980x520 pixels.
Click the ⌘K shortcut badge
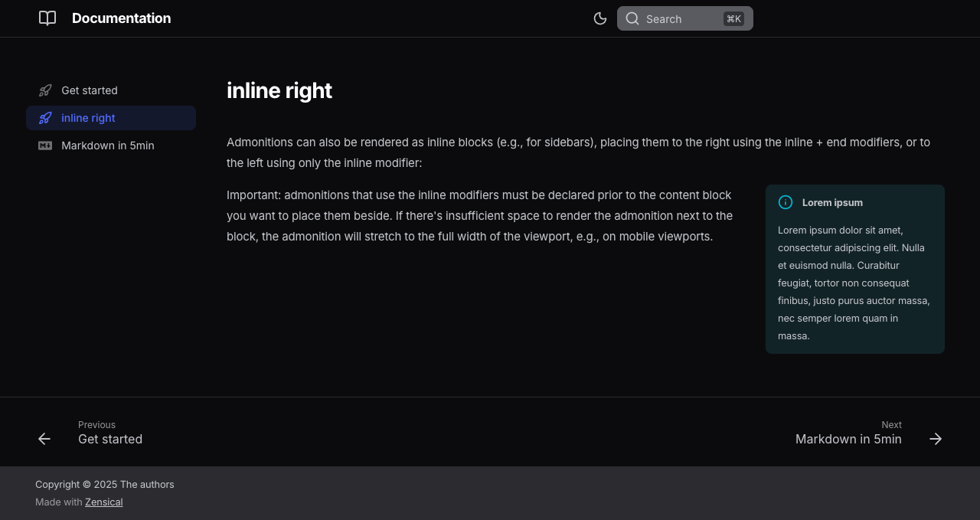733,19
